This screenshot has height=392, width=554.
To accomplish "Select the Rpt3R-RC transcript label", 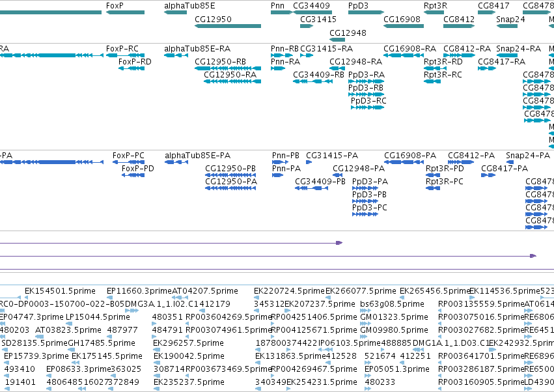I will 443,75.
